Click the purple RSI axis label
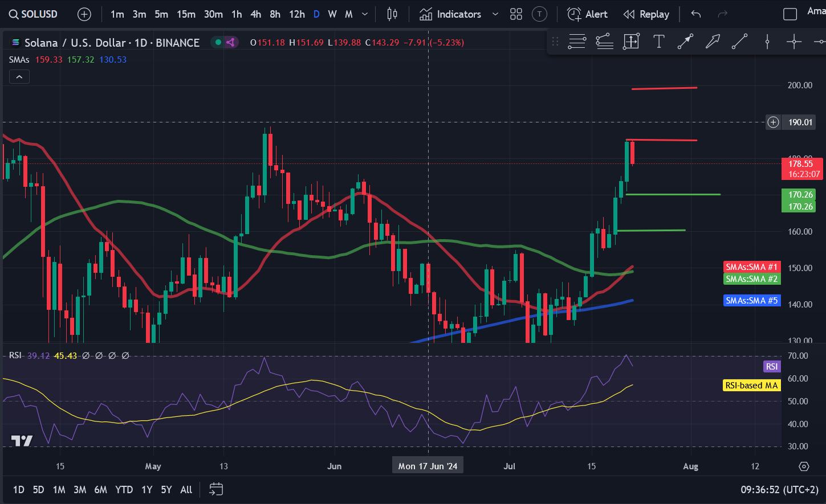The height and width of the screenshot is (504, 826). (771, 366)
